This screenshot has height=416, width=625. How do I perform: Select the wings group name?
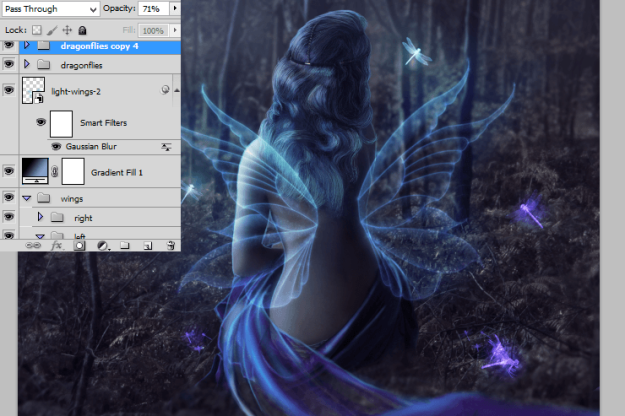[x=72, y=199]
